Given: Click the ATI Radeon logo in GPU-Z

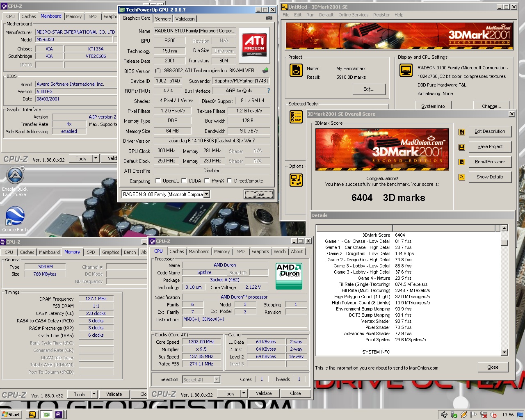Looking at the screenshot, I should (x=254, y=44).
